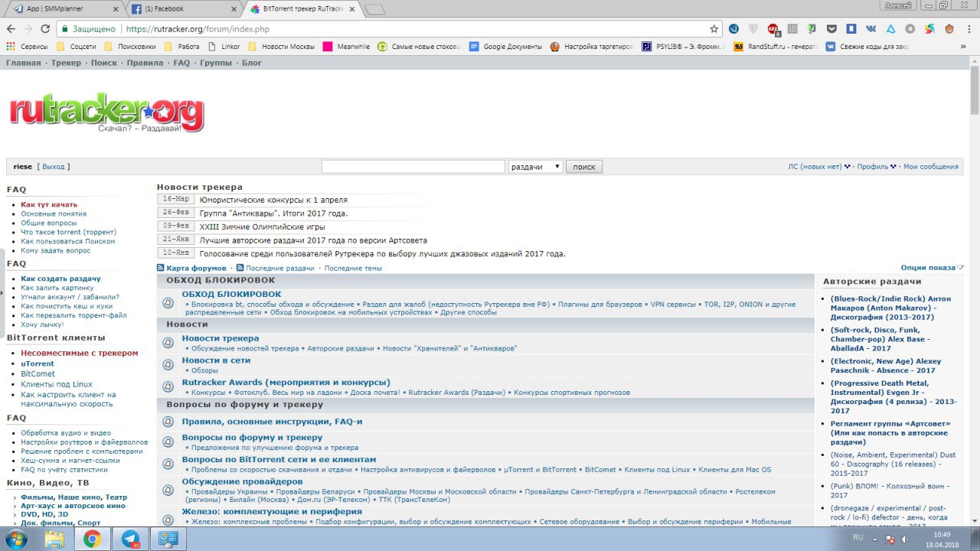
Task: Click forum icon beside Rutracker Awards
Action: [x=168, y=387]
